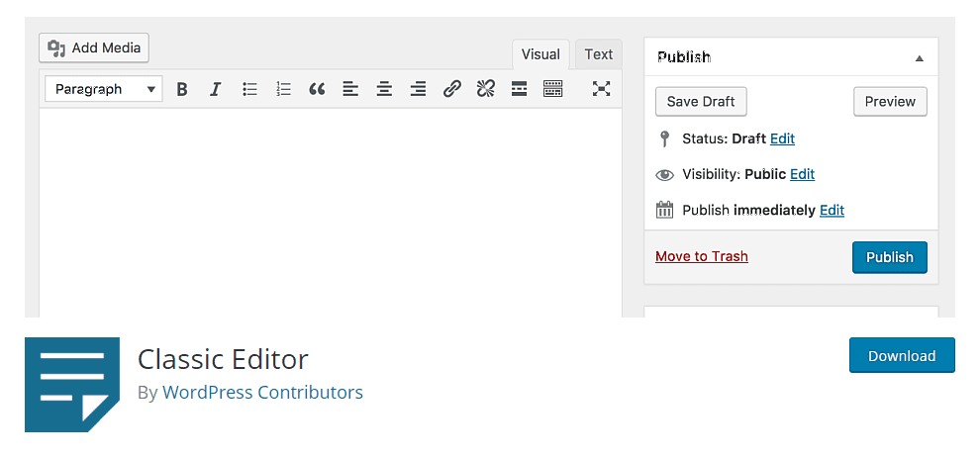
Task: Align text to the right
Action: (x=418, y=89)
